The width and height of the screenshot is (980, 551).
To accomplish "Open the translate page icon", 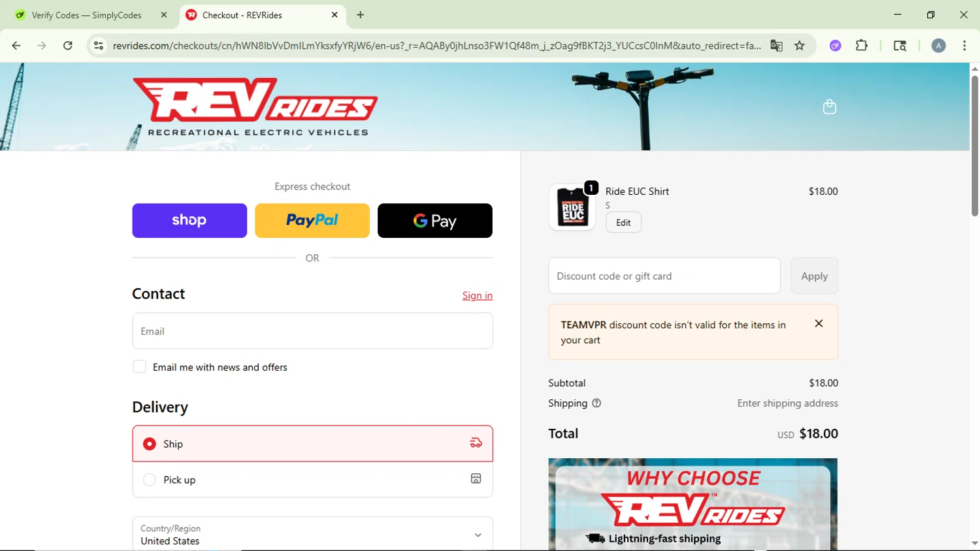I will [776, 46].
